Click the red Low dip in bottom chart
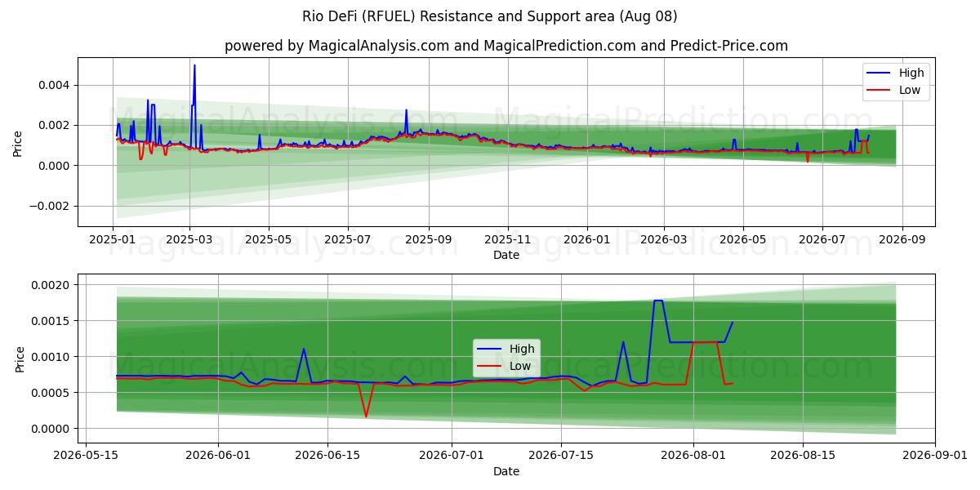 pyautogui.click(x=366, y=416)
